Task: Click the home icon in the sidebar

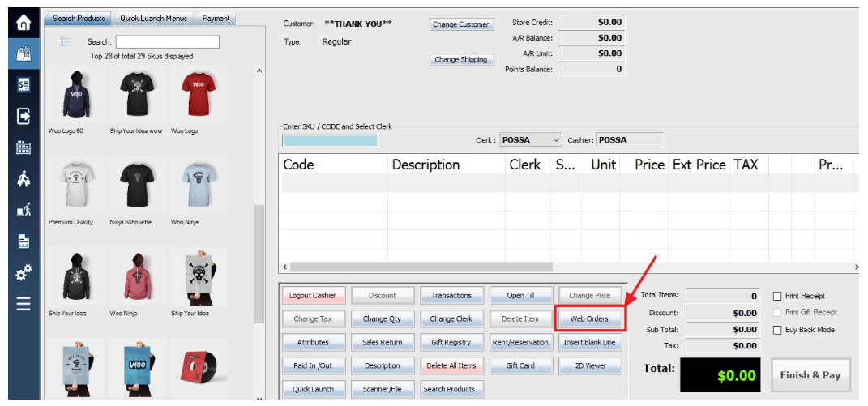Action: click(23, 24)
